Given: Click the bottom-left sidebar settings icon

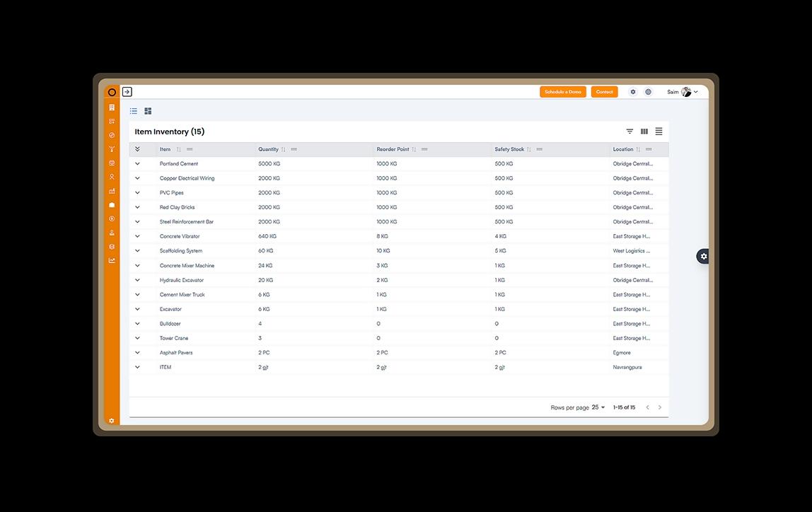Looking at the screenshot, I should click(111, 420).
